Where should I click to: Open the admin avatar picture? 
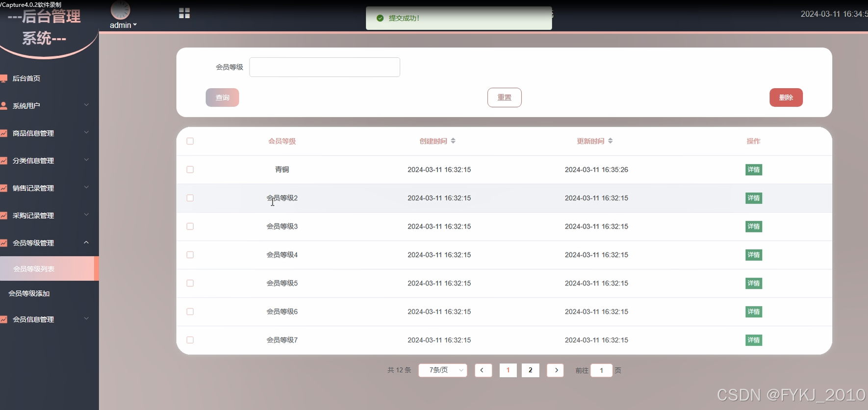coord(120,10)
